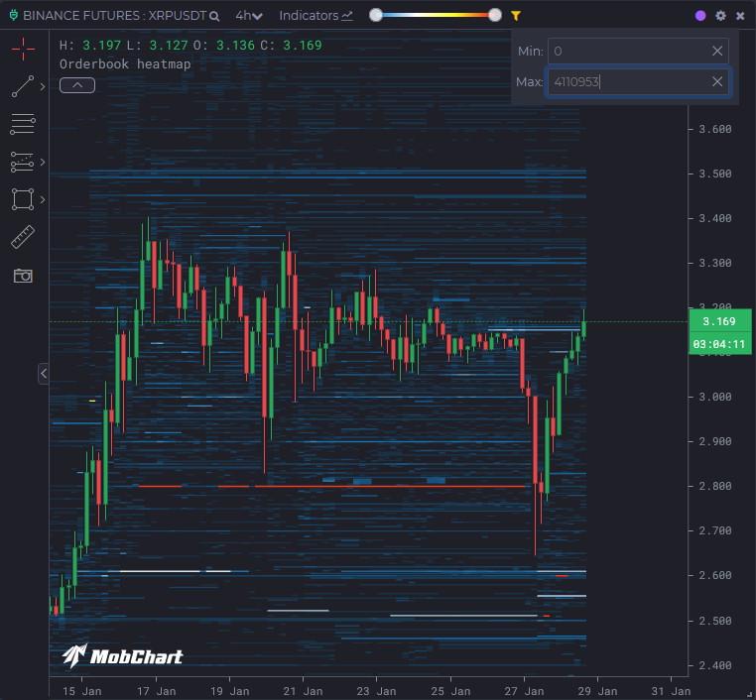Expand line tool options arrow

coord(43,86)
